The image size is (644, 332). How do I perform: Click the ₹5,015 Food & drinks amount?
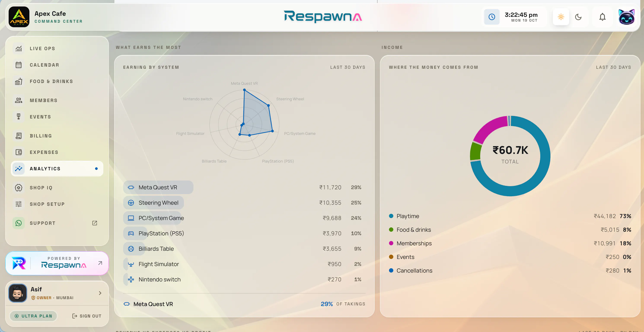[x=610, y=230]
